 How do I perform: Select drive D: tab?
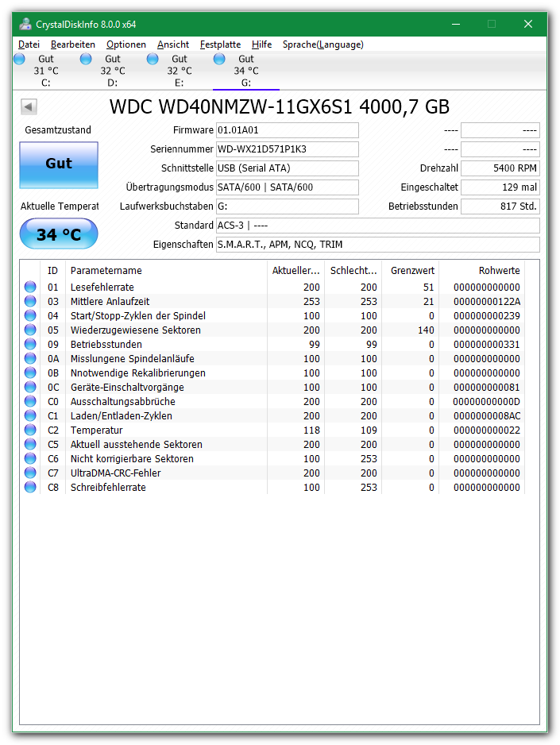coord(113,71)
